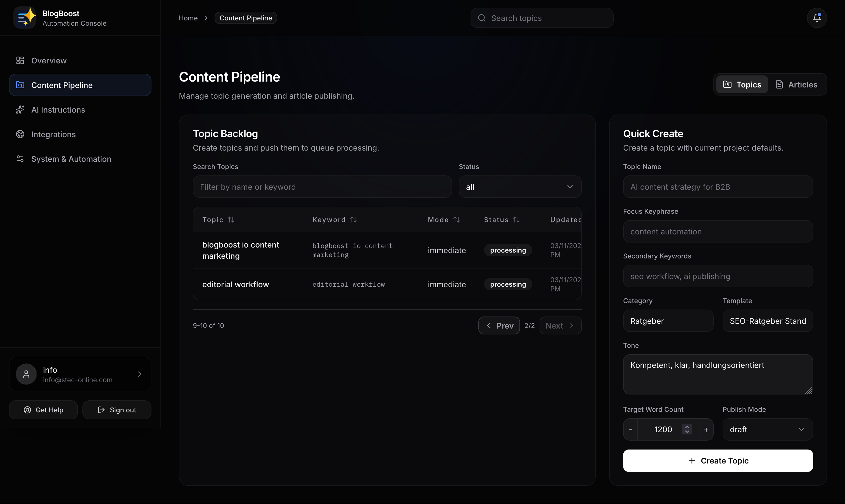
Task: Click the user profile avatar icon
Action: 26,374
